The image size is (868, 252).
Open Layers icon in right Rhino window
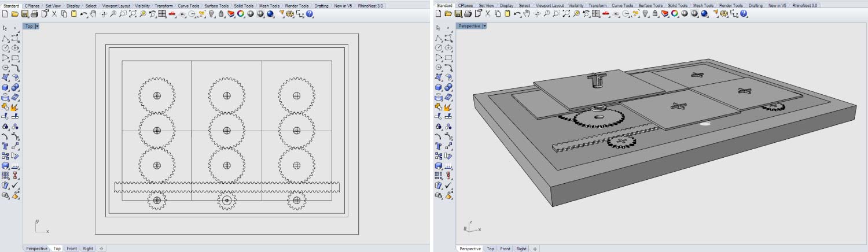[x=664, y=14]
